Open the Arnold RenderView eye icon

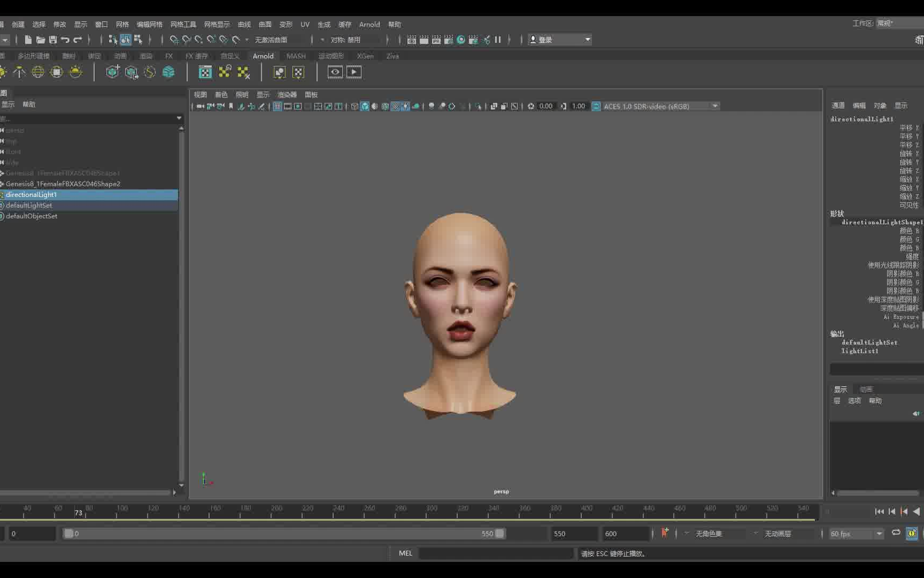[335, 72]
